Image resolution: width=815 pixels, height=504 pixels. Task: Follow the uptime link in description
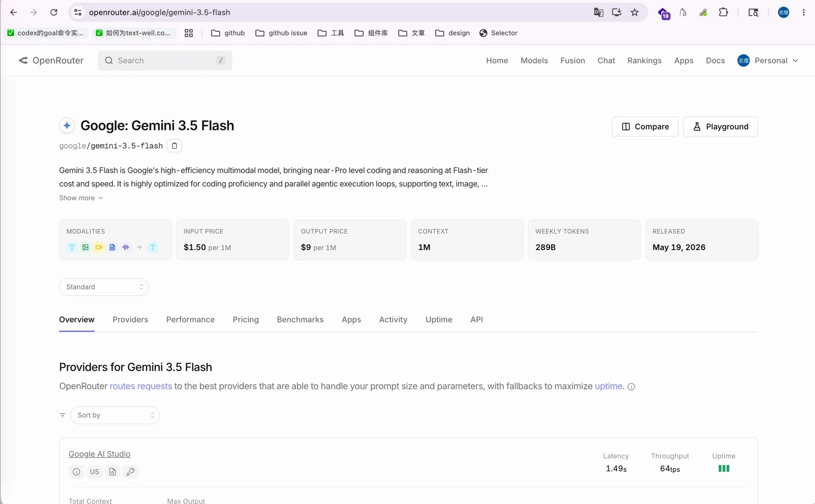609,386
